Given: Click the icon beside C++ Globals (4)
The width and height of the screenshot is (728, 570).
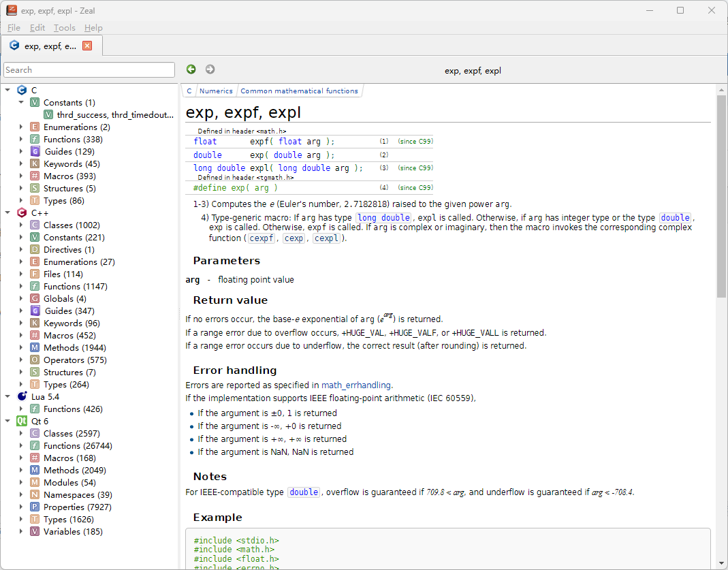Looking at the screenshot, I should click(35, 298).
